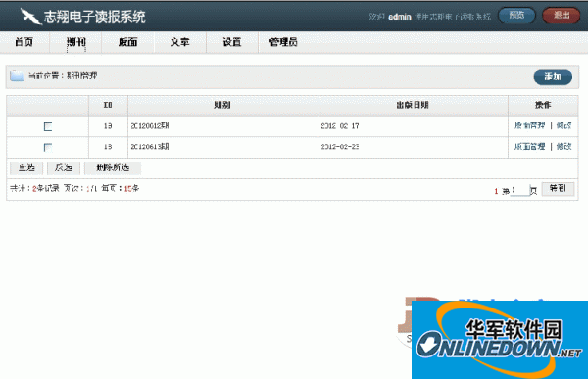Screen dimensions: 588x379
Task: Open the 管理员 menu tab
Action: [x=283, y=42]
